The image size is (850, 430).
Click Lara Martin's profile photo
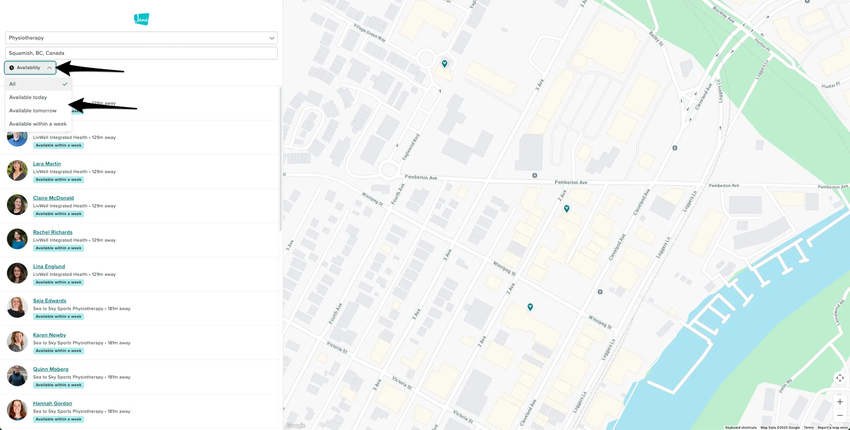[17, 170]
